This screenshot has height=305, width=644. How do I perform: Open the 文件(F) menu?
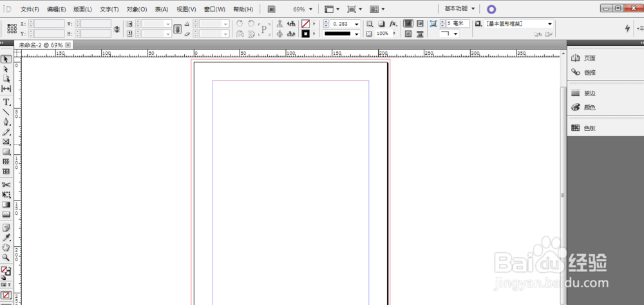[30, 9]
